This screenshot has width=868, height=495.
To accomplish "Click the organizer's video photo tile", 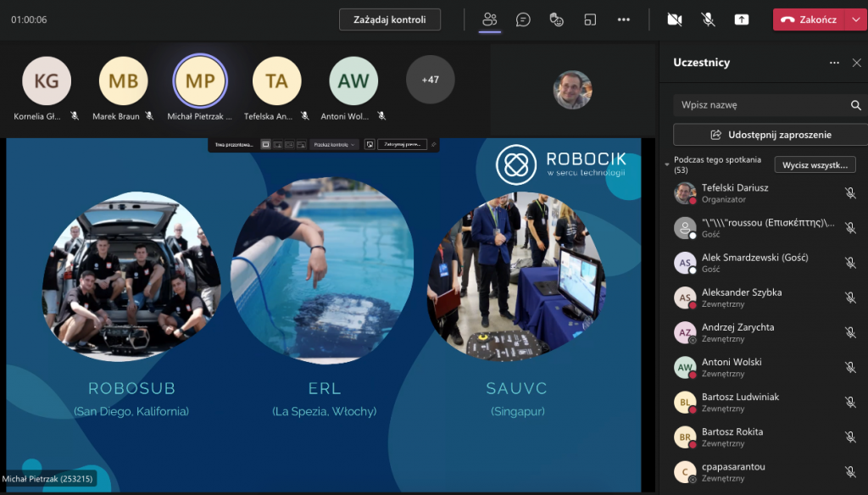I will (x=572, y=89).
